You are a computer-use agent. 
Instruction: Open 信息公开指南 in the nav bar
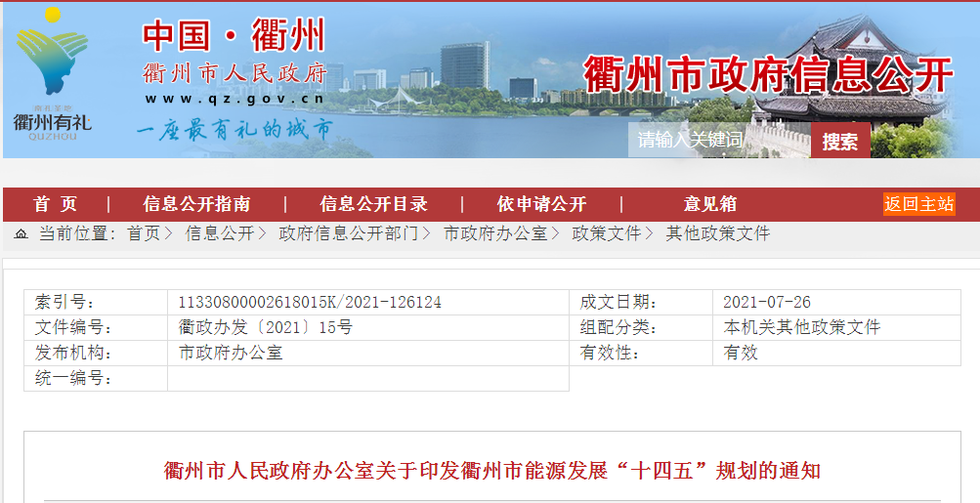[196, 204]
